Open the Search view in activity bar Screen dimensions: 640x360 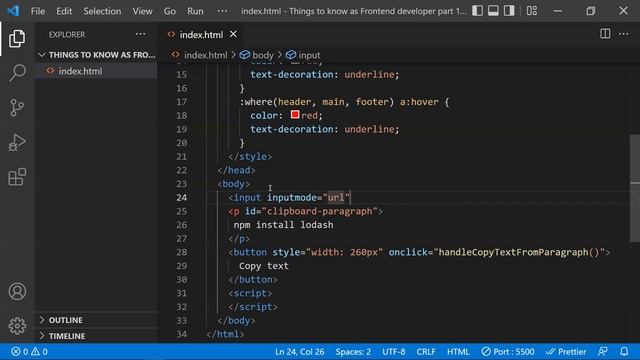coord(17,73)
